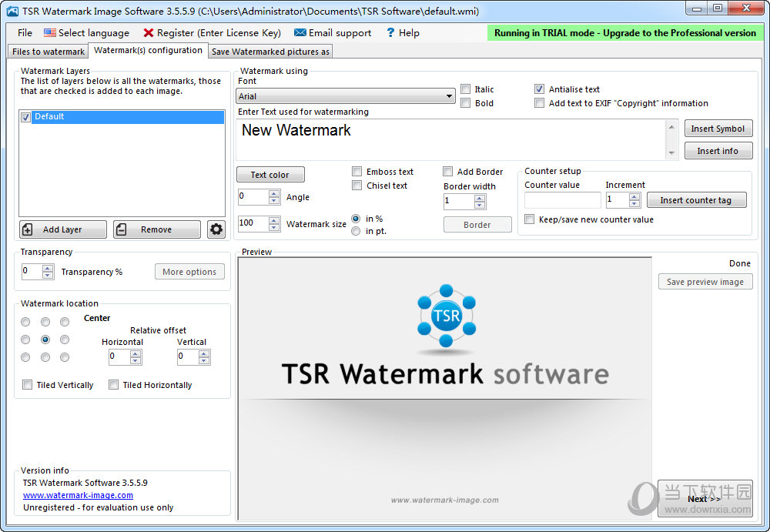Click the Next button to proceed
This screenshot has width=770, height=532.
point(703,499)
